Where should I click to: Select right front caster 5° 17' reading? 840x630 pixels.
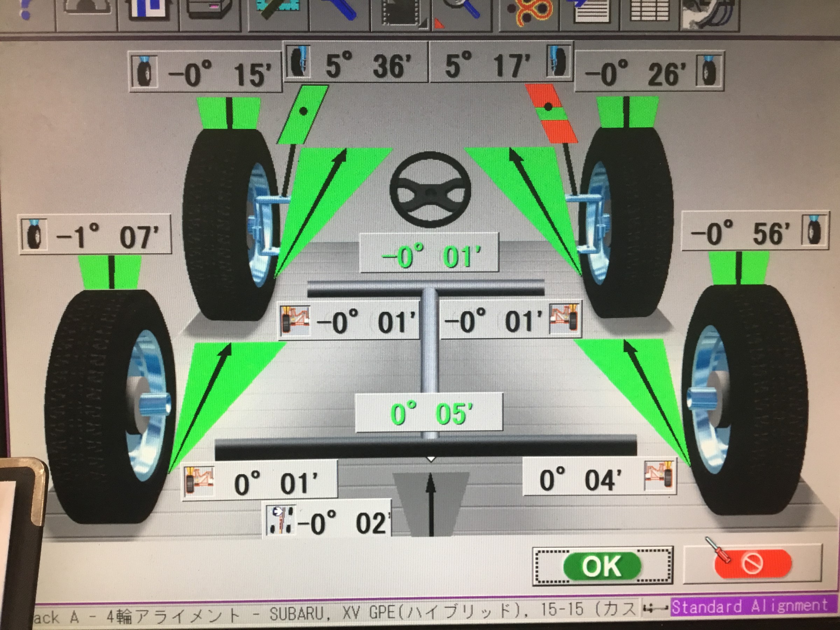coord(500,63)
